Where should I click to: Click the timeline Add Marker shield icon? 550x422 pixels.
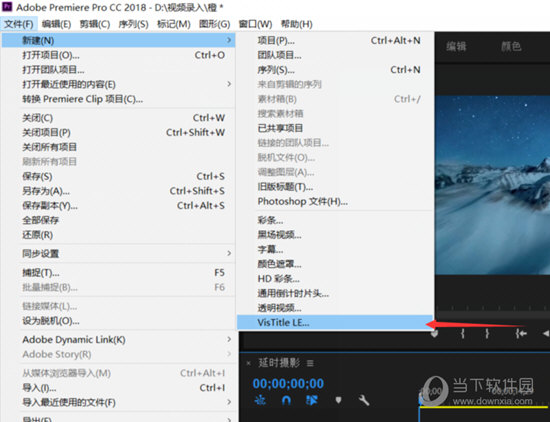click(338, 400)
